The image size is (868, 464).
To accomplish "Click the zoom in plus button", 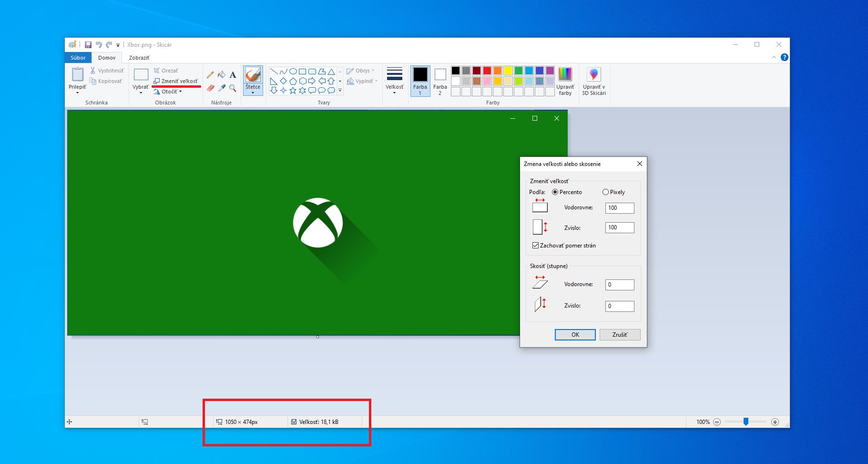I will [775, 422].
